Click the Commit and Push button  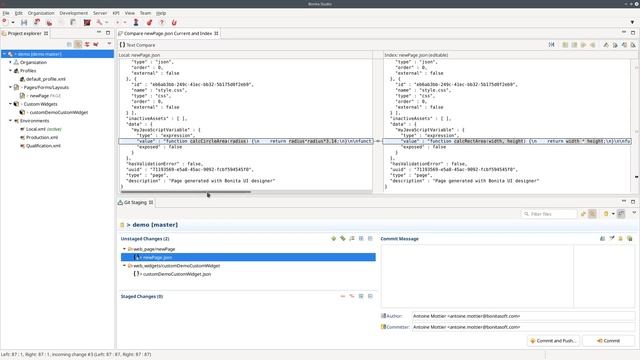click(x=553, y=340)
